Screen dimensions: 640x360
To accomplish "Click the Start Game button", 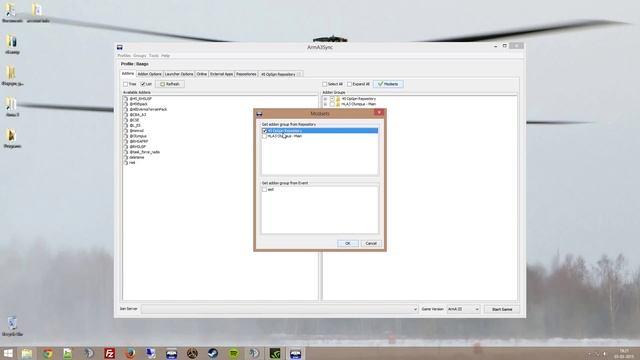I will coord(502,309).
